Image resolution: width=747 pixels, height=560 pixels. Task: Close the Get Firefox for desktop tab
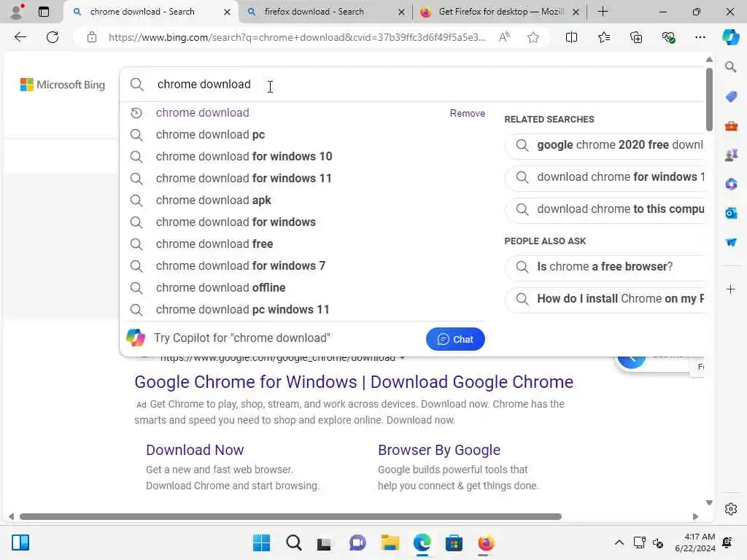[576, 12]
